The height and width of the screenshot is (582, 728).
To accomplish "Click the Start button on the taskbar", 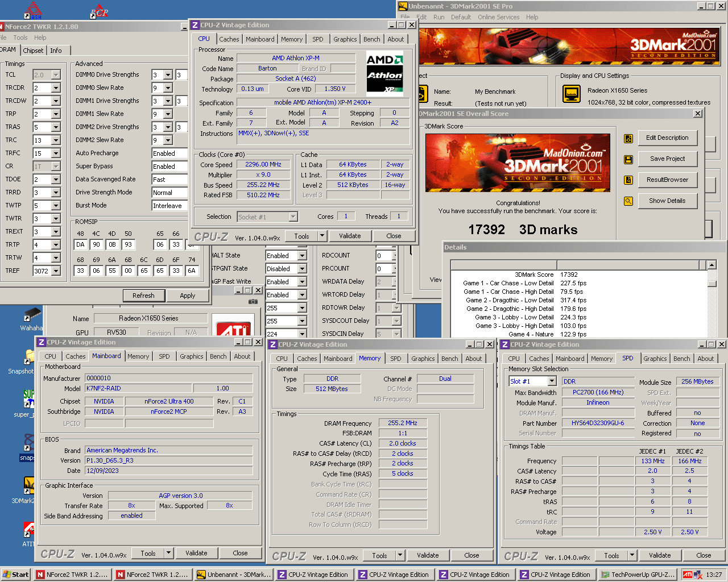I will pyautogui.click(x=16, y=575).
